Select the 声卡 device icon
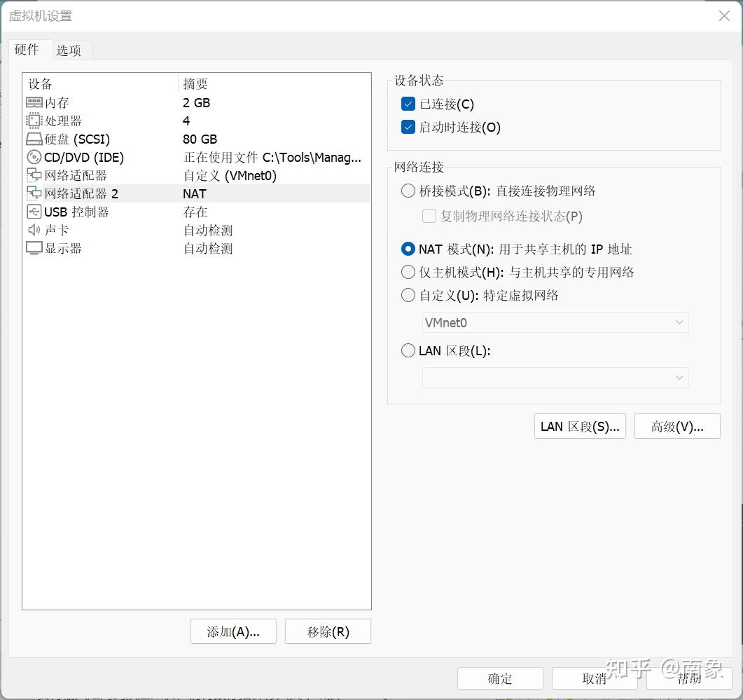Viewport: 743px width, 700px height. point(33,230)
